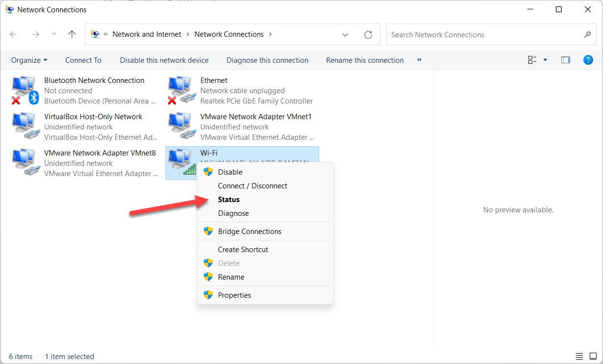603x364 pixels.
Task: Expand the address bar history dropdown
Action: coord(345,35)
